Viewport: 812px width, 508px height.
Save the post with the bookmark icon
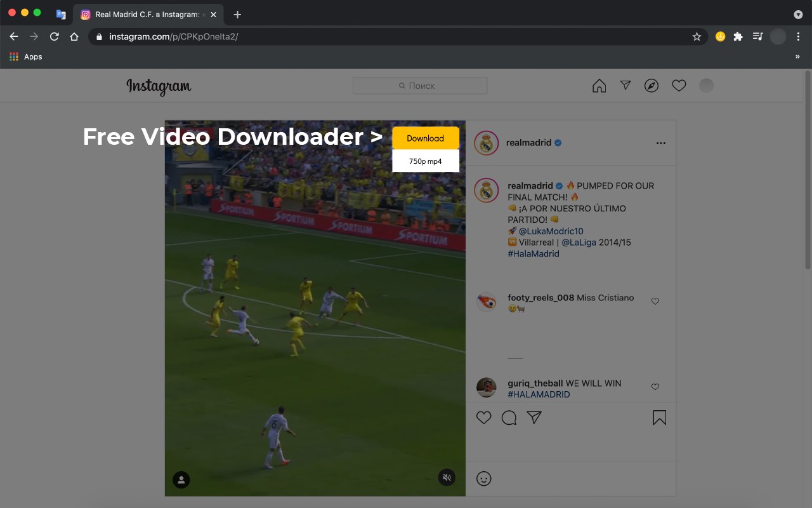pyautogui.click(x=660, y=417)
